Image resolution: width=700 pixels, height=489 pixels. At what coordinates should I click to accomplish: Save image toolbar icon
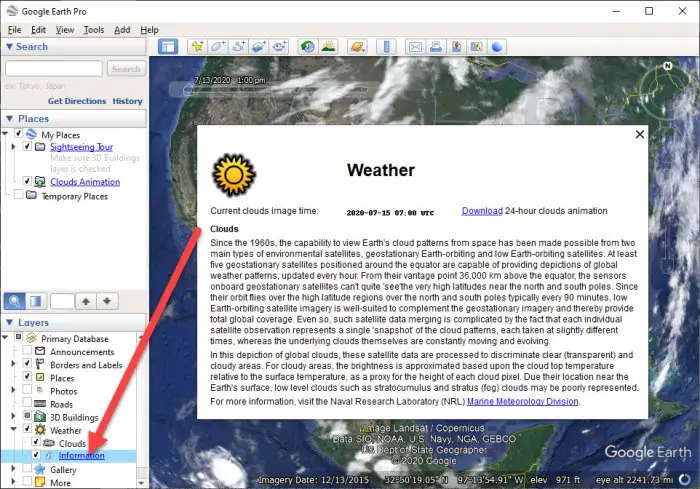coord(456,46)
